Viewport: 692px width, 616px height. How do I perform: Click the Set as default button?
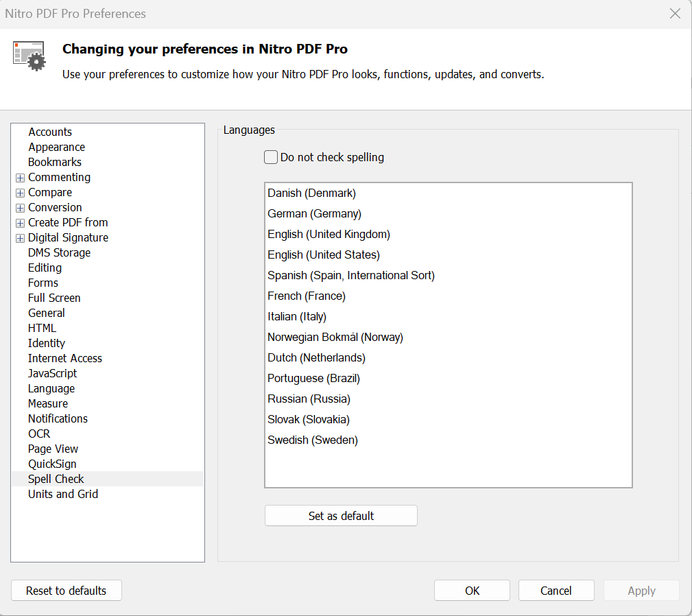[341, 515]
